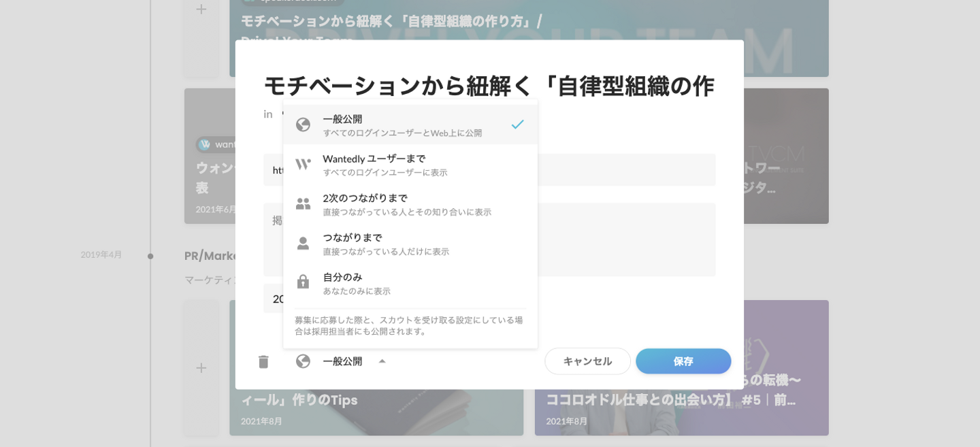Click the globe icon beside bottom 一般公開 selector
Viewport: 980px width, 447px height.
click(x=303, y=361)
